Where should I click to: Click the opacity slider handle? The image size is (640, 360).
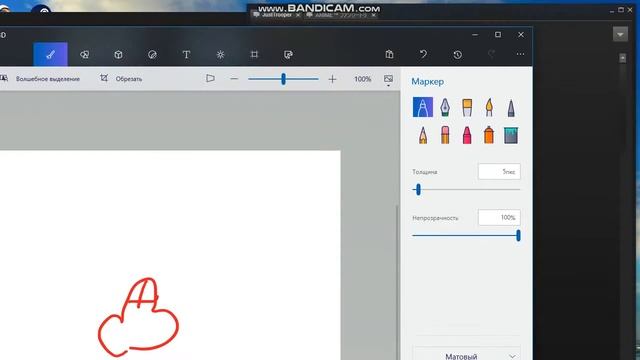point(518,236)
